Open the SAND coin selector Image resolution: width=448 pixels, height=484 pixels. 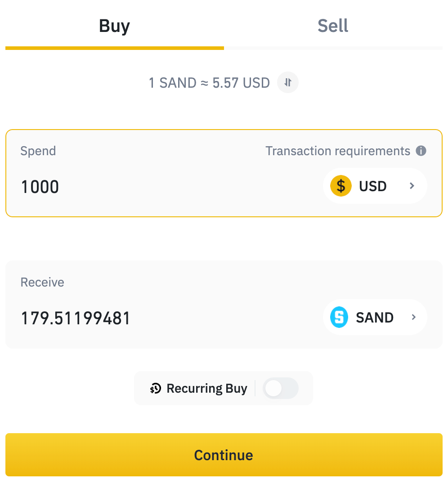374,318
